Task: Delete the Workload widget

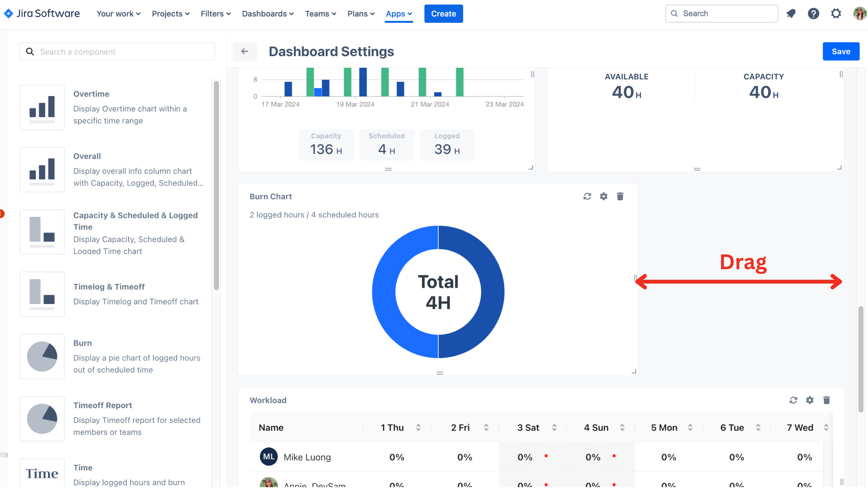Action: [x=826, y=400]
